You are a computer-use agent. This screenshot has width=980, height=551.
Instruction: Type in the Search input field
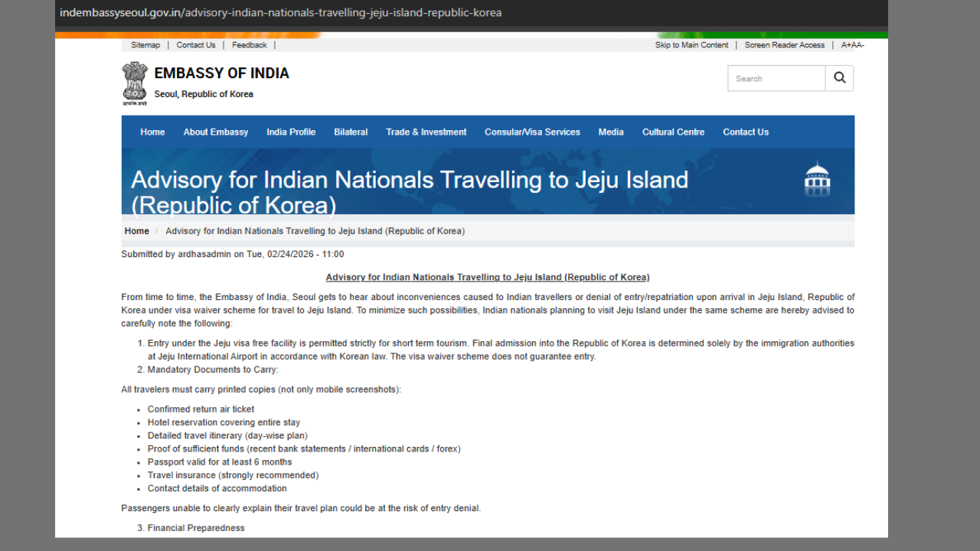(x=776, y=78)
